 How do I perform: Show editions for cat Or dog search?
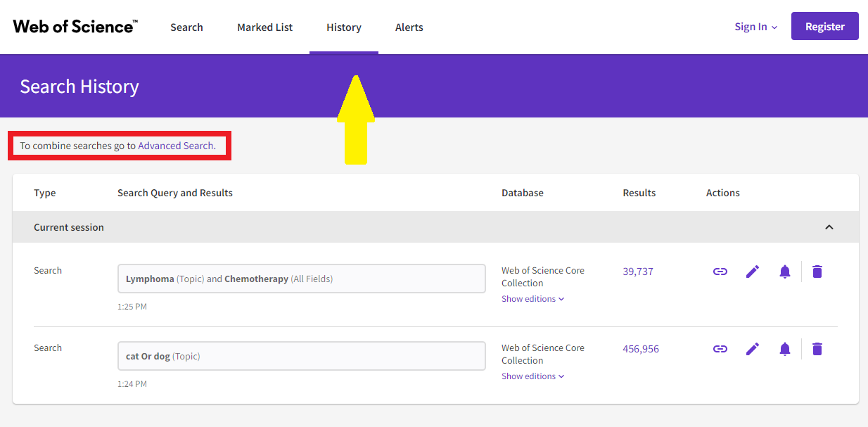pos(532,376)
